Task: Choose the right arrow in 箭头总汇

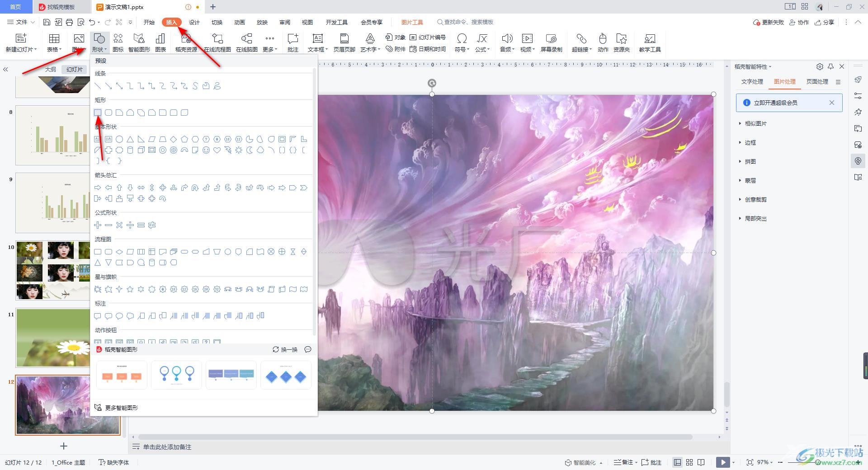Action: pyautogui.click(x=98, y=188)
